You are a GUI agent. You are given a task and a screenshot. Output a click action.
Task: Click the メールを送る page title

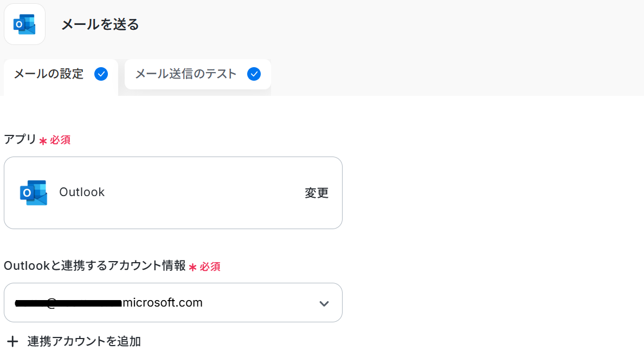coord(100,24)
